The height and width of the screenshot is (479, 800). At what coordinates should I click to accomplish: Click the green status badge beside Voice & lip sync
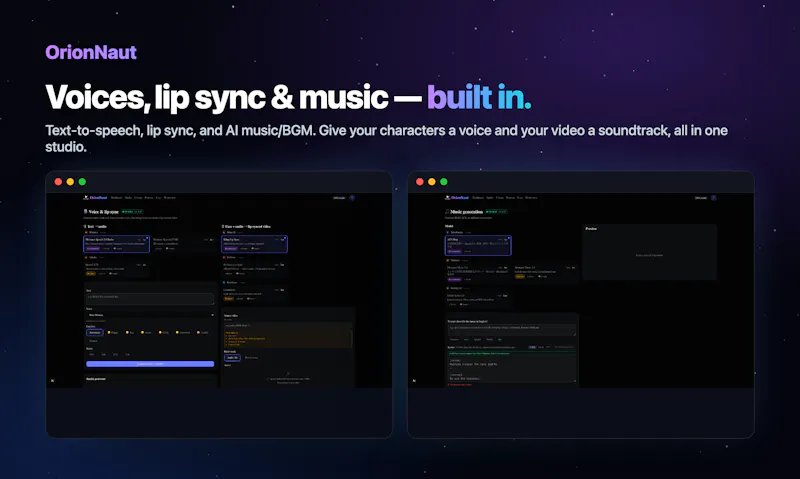tap(133, 211)
